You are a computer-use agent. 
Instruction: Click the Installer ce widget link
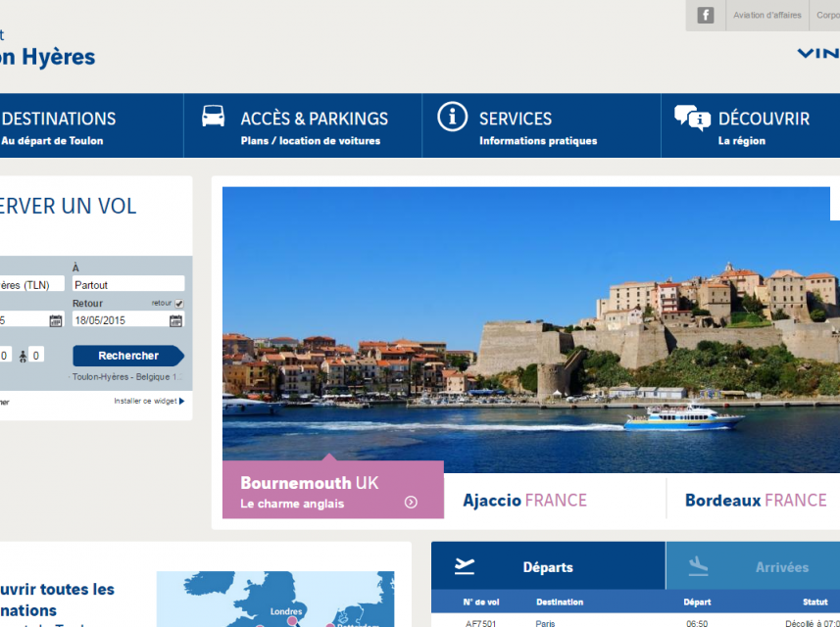click(148, 401)
